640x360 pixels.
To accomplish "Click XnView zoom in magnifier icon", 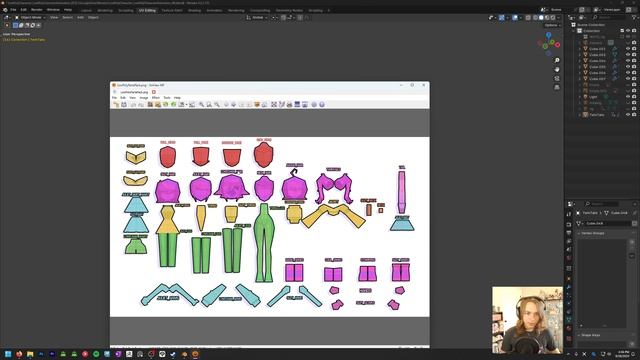I will pyautogui.click(x=202, y=105).
